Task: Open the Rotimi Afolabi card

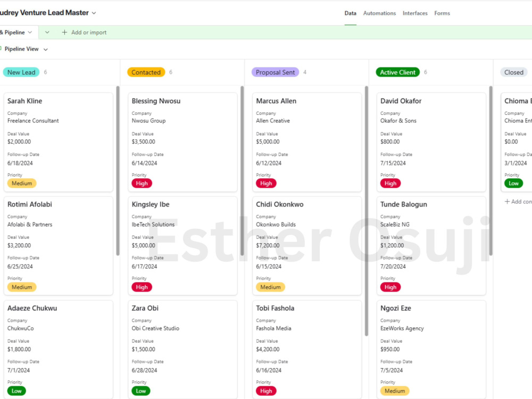Action: pos(59,246)
